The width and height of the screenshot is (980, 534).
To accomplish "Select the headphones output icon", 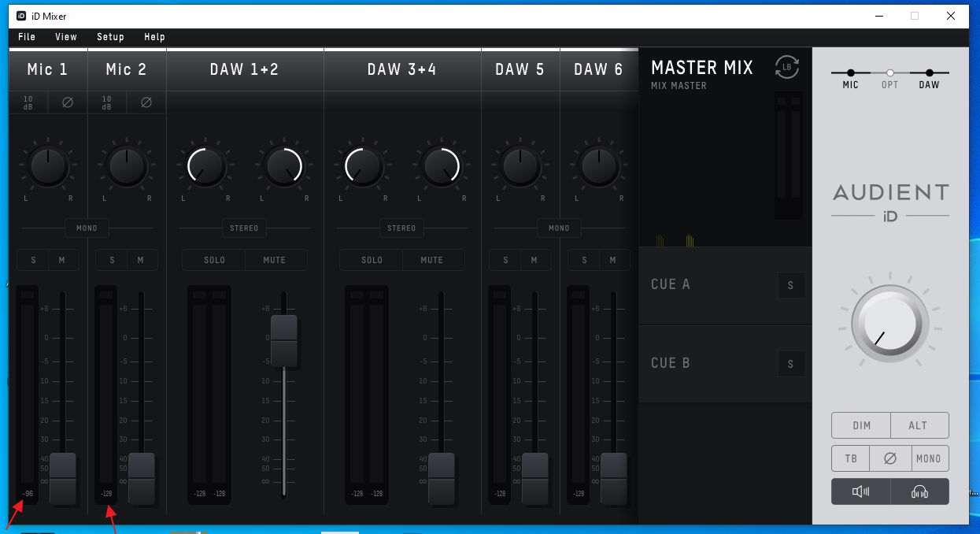I will click(x=919, y=491).
